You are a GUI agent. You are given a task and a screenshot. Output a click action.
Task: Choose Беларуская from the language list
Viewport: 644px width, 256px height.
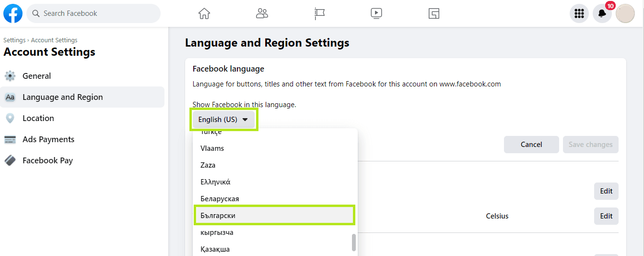click(275, 199)
